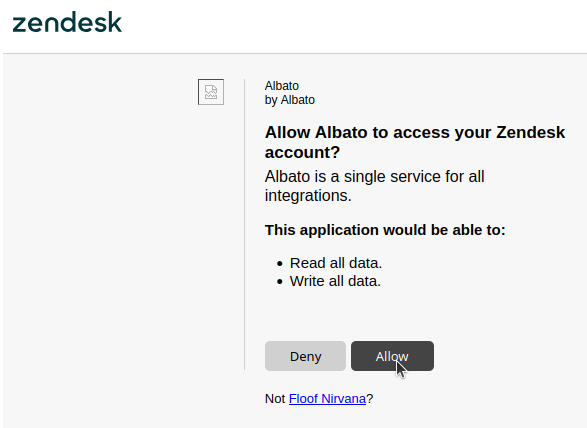Image resolution: width=587 pixels, height=428 pixels.
Task: Click the horizontal separator under the Zendesk header
Action: click(295, 54)
